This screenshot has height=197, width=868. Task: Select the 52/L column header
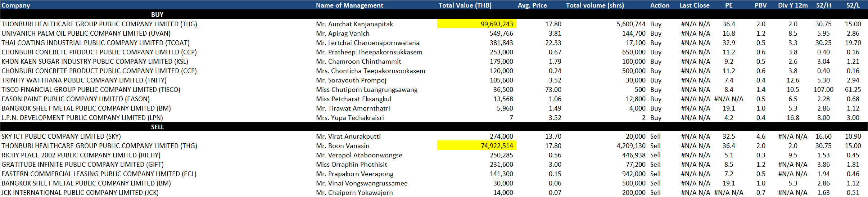point(853,5)
